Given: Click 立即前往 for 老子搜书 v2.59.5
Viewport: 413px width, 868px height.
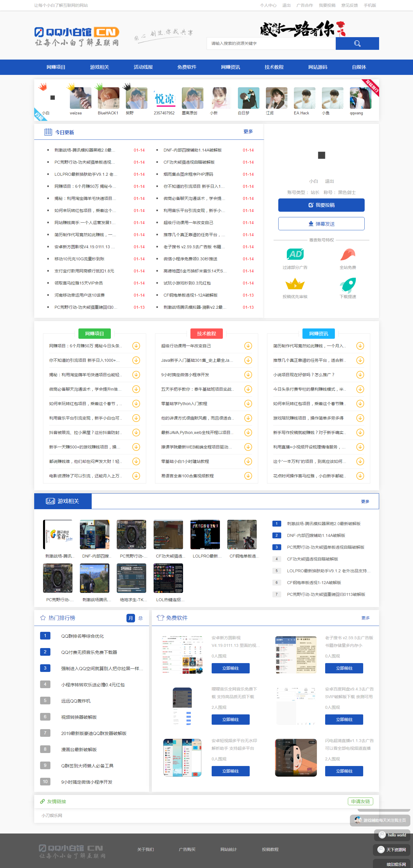Looking at the screenshot, I should pyautogui.click(x=344, y=668).
